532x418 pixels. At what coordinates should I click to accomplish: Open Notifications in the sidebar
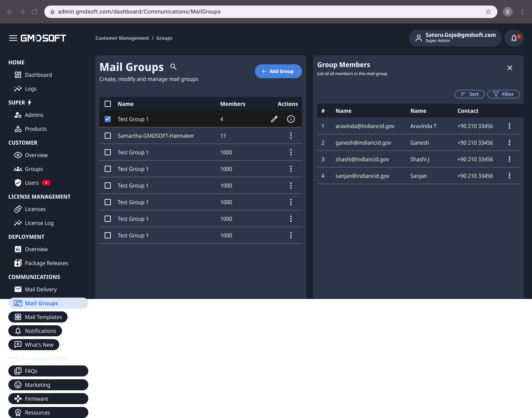pos(35,331)
